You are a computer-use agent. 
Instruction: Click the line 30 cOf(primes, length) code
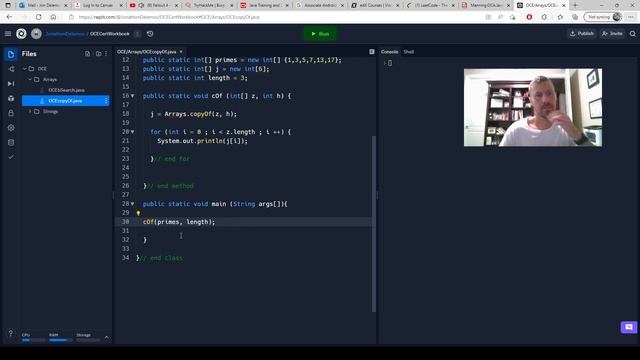tap(179, 222)
